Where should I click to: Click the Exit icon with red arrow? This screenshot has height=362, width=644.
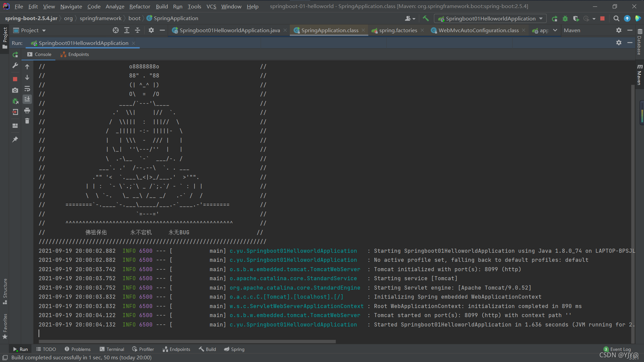(x=15, y=112)
